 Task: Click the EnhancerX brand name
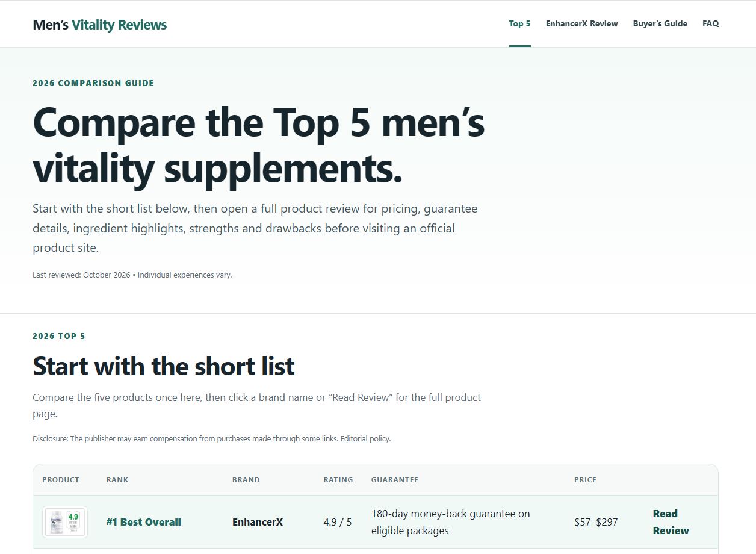pyautogui.click(x=258, y=522)
